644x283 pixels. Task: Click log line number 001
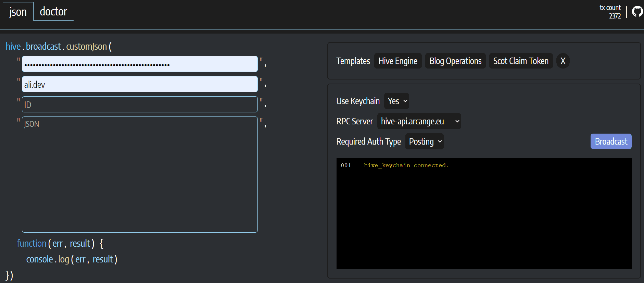coord(346,165)
